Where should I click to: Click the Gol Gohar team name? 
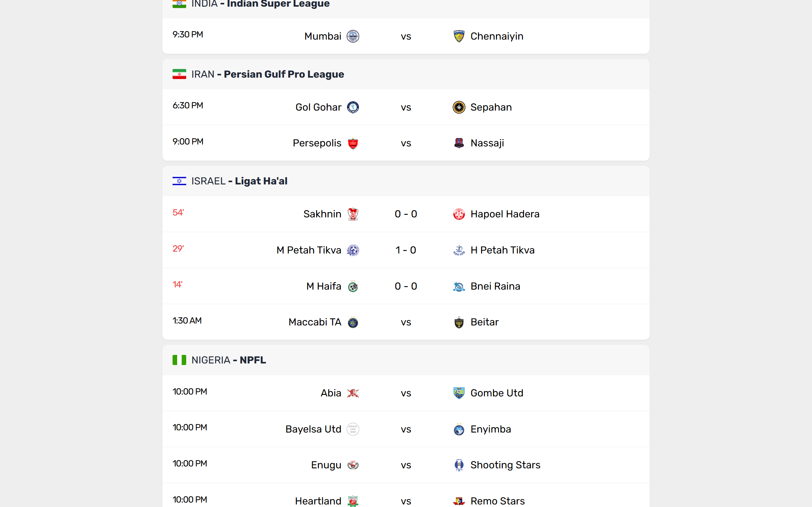(318, 107)
